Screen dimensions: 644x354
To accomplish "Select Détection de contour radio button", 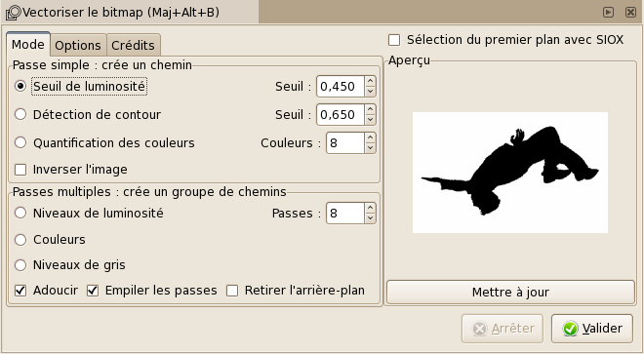I will (20, 114).
